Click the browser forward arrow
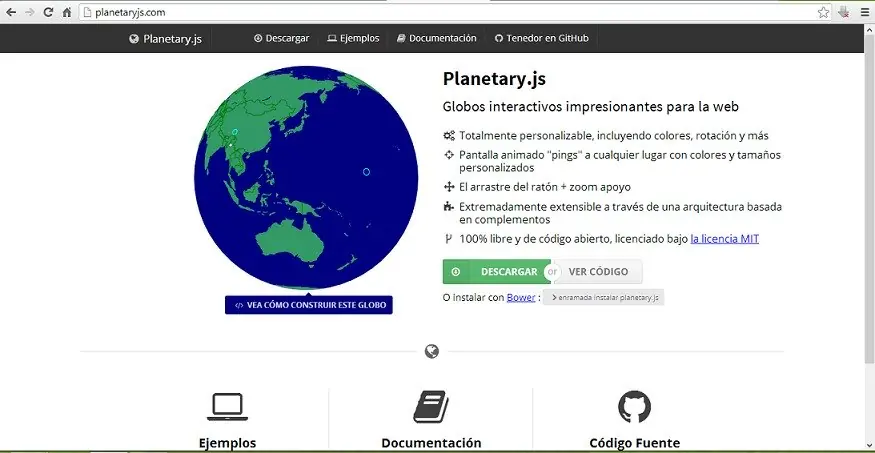 30,12
